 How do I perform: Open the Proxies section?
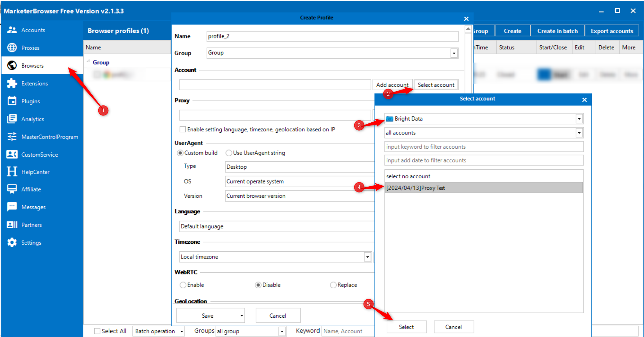pyautogui.click(x=30, y=48)
